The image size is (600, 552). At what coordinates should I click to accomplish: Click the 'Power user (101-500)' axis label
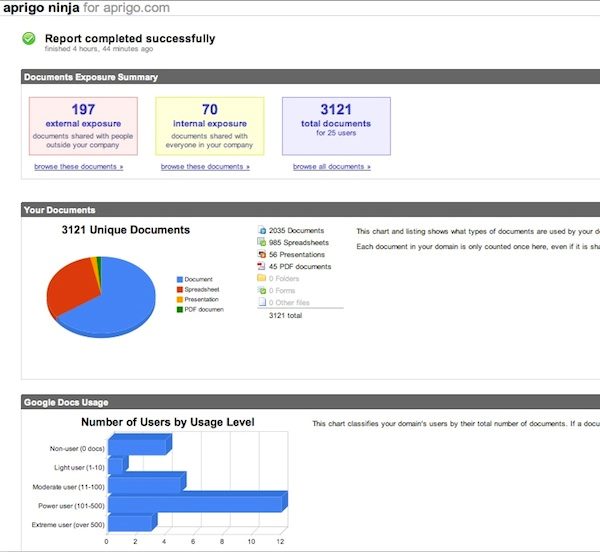71,506
